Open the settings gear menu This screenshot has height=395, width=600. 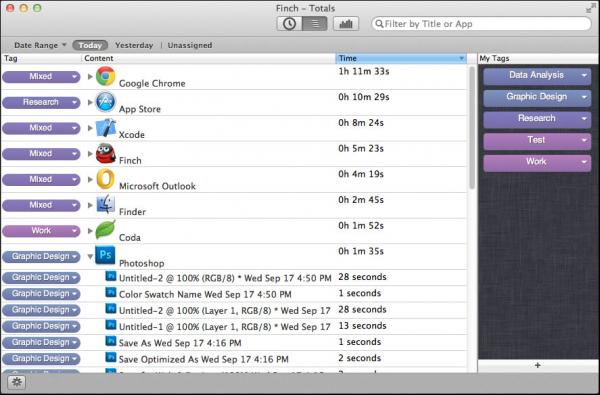point(16,382)
